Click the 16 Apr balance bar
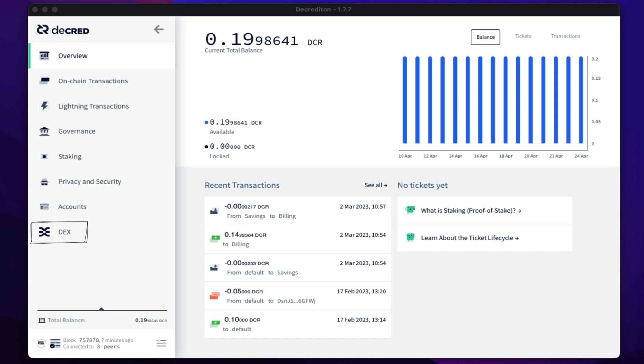This screenshot has width=644, height=364. tap(480, 100)
